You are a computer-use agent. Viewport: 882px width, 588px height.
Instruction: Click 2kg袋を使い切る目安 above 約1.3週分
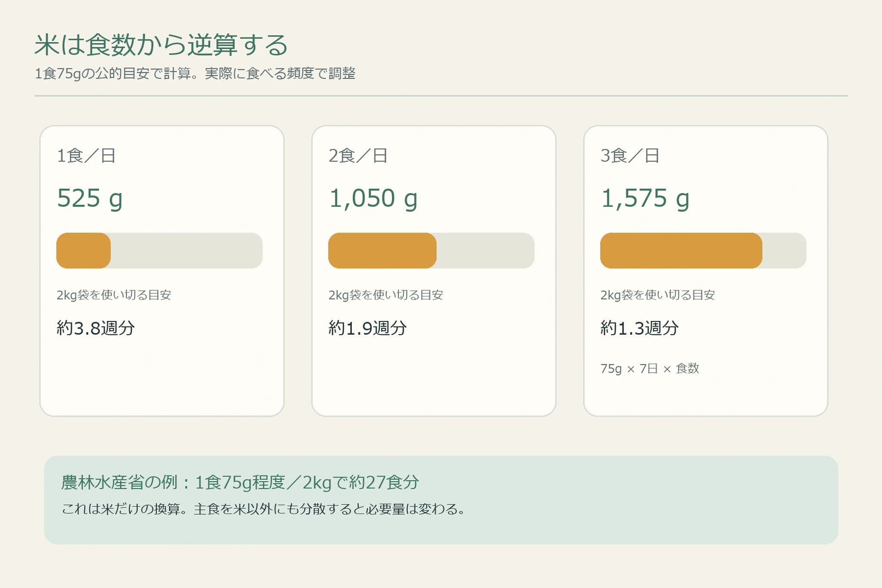[658, 295]
